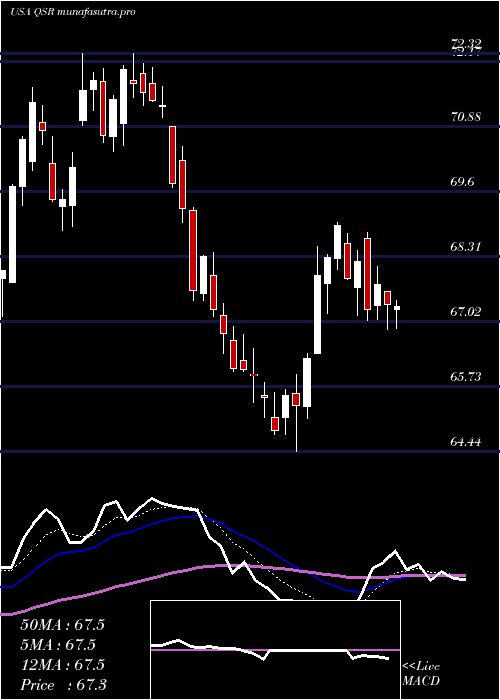Click the USA QSR munafasutra.pro title text
The width and height of the screenshot is (500, 700).
pyautogui.click(x=73, y=12)
